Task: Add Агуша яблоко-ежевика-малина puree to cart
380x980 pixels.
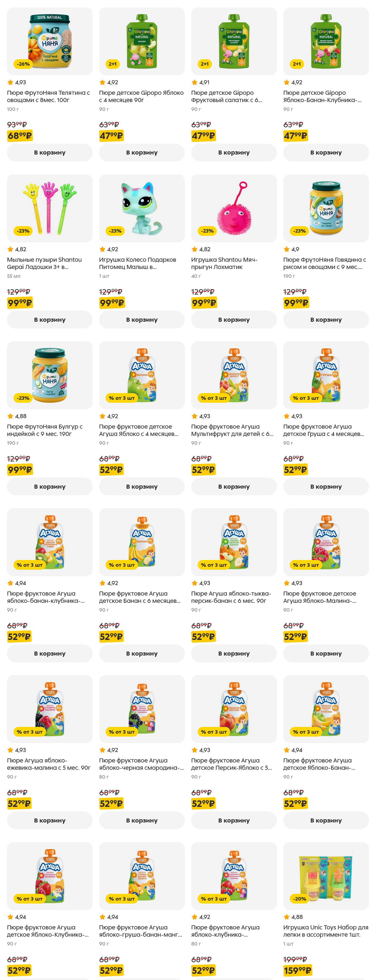Action: [x=50, y=821]
